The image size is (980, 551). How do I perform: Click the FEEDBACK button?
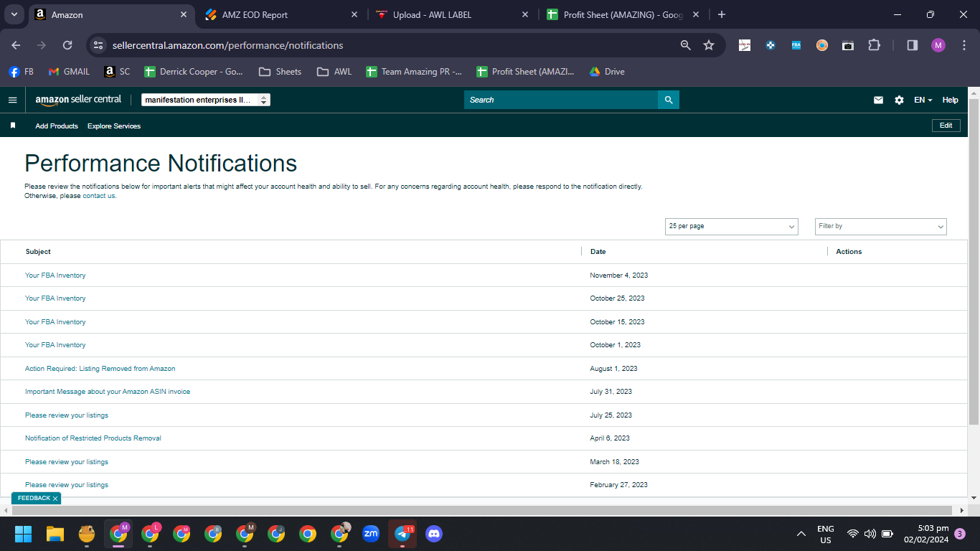pos(36,498)
